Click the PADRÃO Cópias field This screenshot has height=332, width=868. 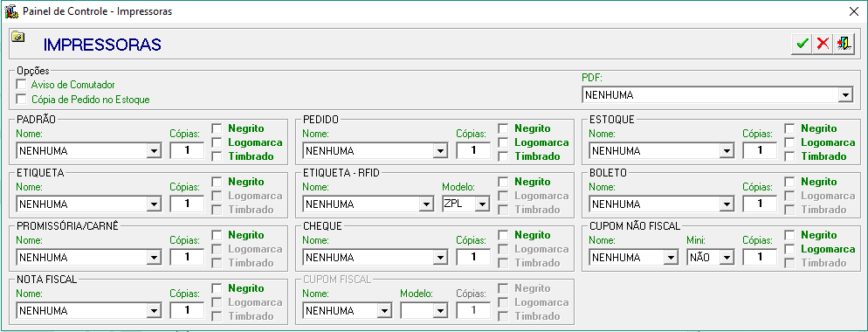point(187,151)
